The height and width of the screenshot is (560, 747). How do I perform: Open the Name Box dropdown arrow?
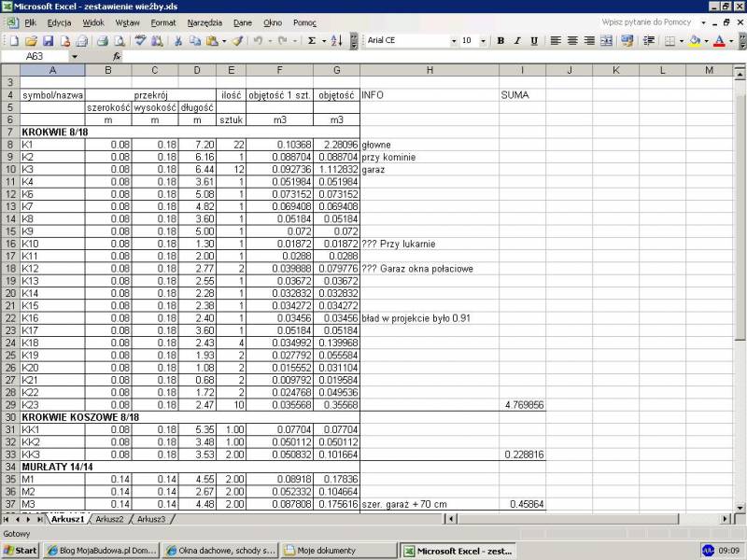click(x=75, y=57)
